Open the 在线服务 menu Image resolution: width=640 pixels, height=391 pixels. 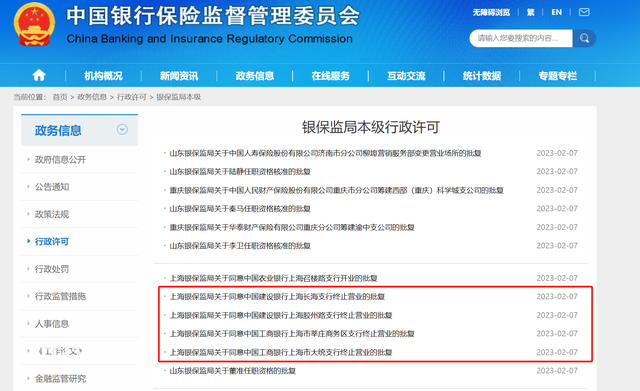point(331,76)
